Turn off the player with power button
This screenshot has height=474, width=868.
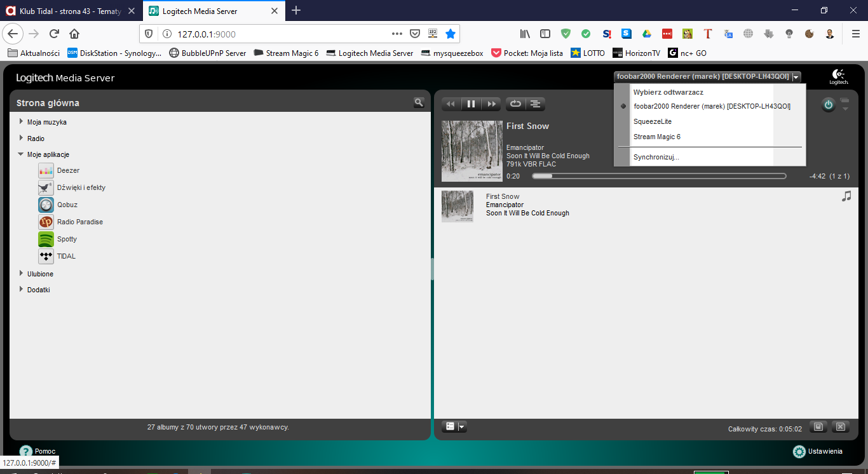(828, 105)
